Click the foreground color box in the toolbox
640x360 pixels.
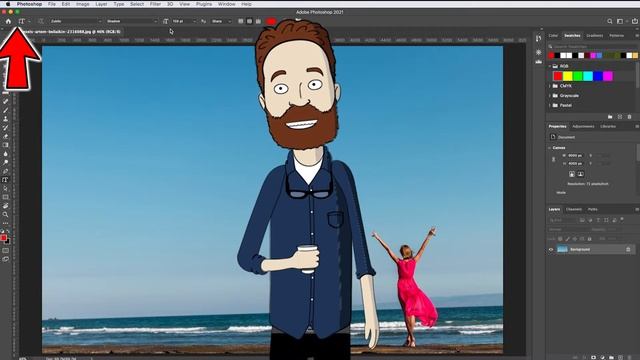4,238
